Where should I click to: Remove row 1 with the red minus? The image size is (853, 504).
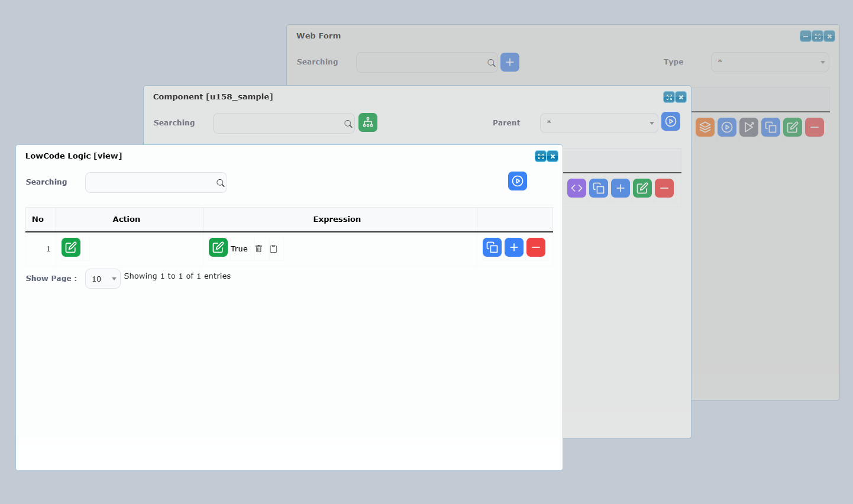coord(536,247)
